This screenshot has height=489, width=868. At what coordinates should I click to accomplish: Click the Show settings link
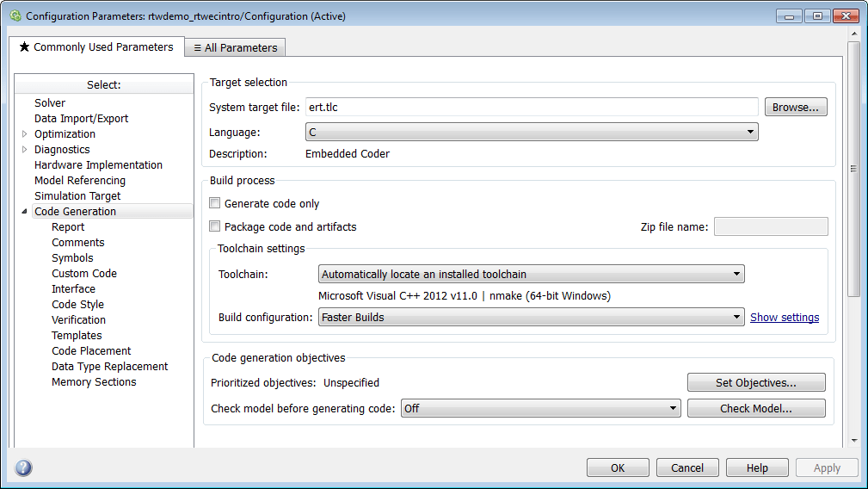click(784, 318)
